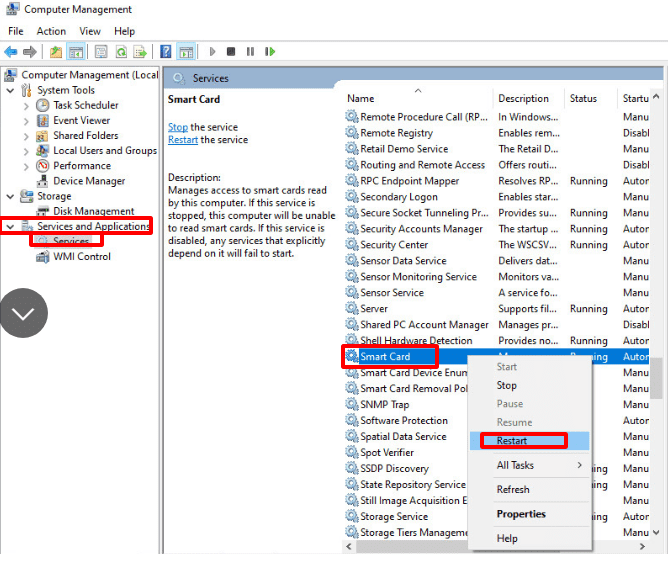Click the Stop Service square icon
Image resolution: width=668 pixels, height=569 pixels.
[231, 52]
